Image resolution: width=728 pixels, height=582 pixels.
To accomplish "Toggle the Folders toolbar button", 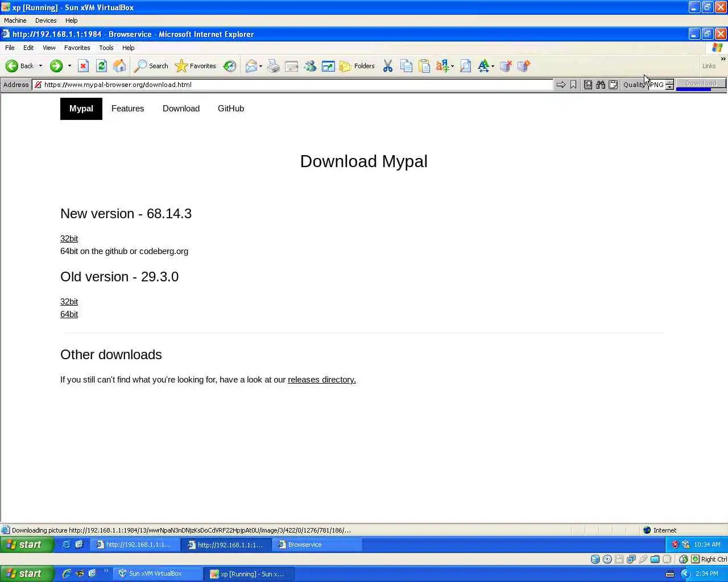I will point(357,66).
